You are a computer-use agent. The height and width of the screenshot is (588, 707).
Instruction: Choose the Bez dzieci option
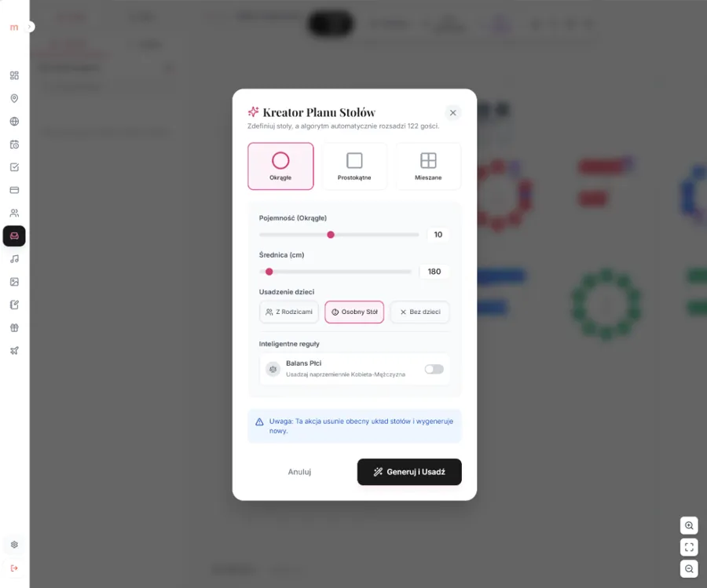(x=419, y=312)
